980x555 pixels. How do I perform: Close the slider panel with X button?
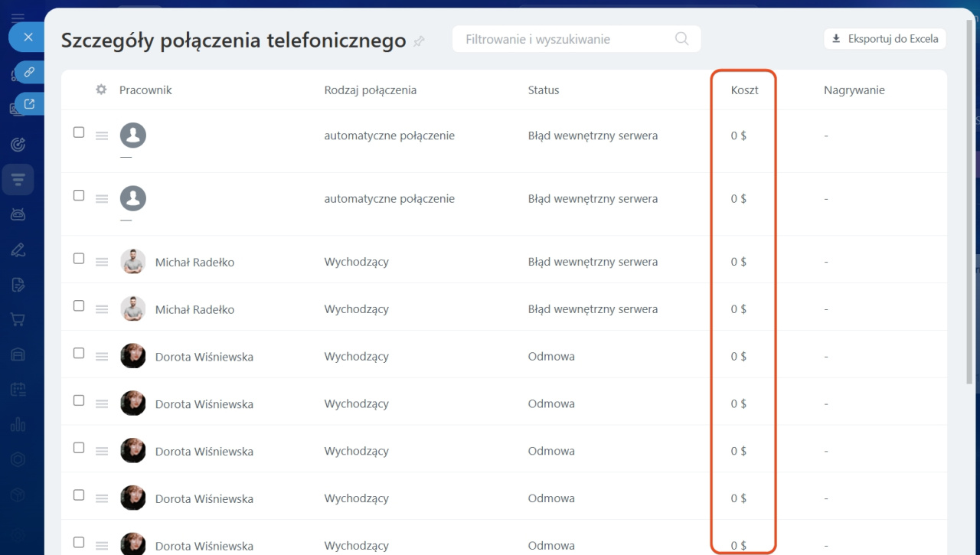(x=28, y=37)
